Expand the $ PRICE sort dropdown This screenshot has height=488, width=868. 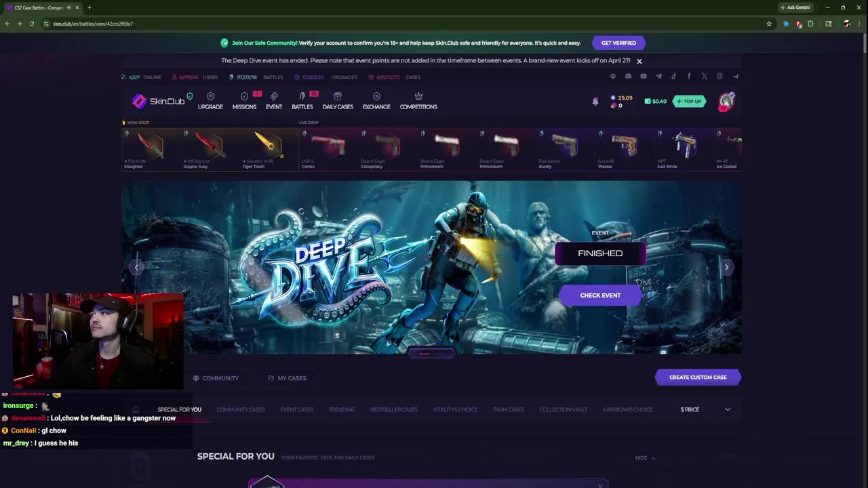[x=706, y=409]
